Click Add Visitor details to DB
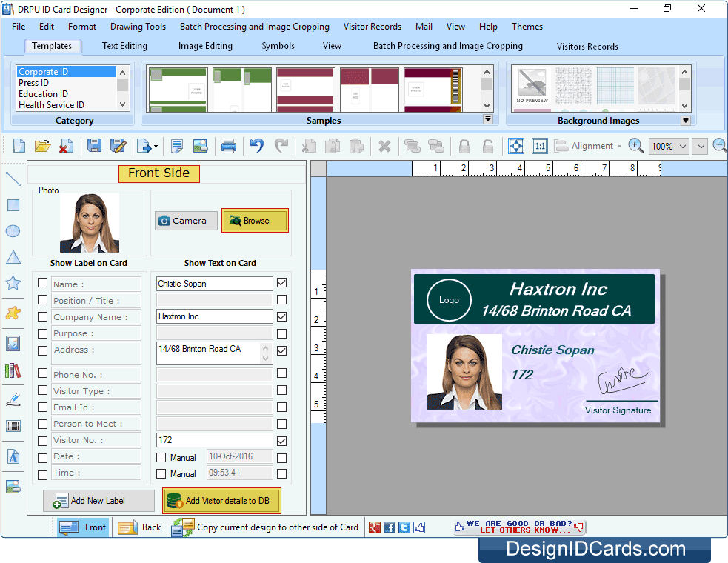 221,501
